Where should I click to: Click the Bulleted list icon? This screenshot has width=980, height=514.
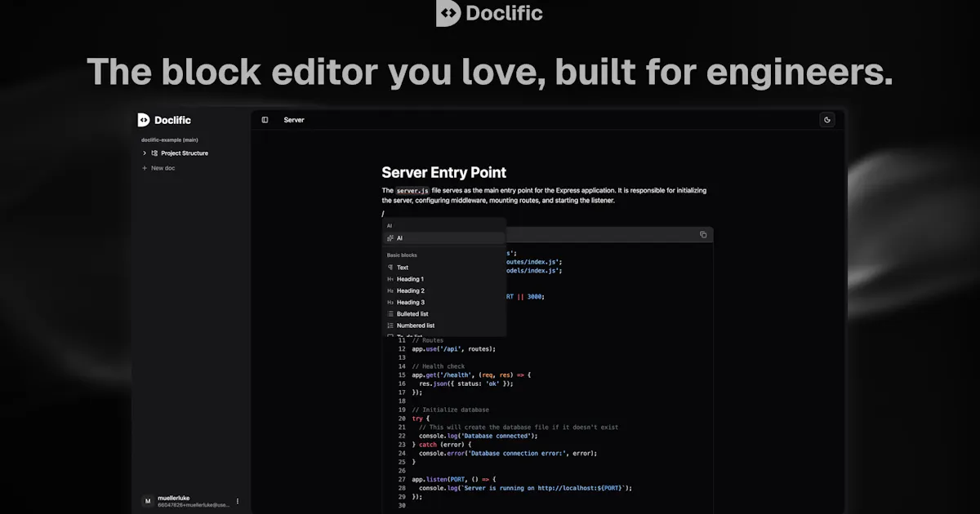point(390,314)
